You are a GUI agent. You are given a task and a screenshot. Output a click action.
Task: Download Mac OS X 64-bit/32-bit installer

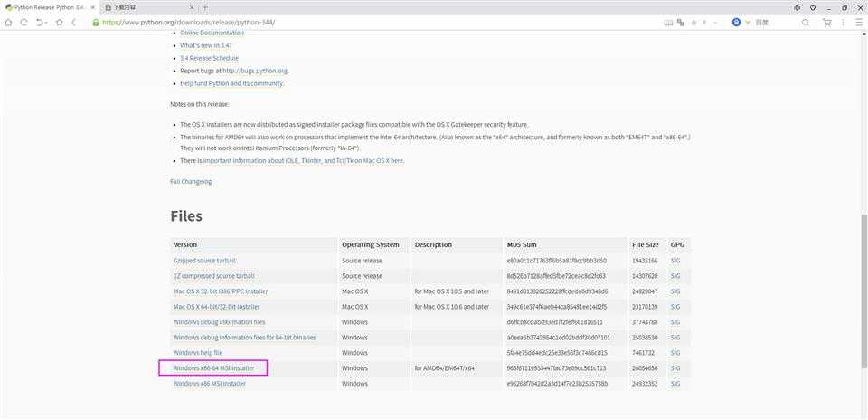click(216, 307)
